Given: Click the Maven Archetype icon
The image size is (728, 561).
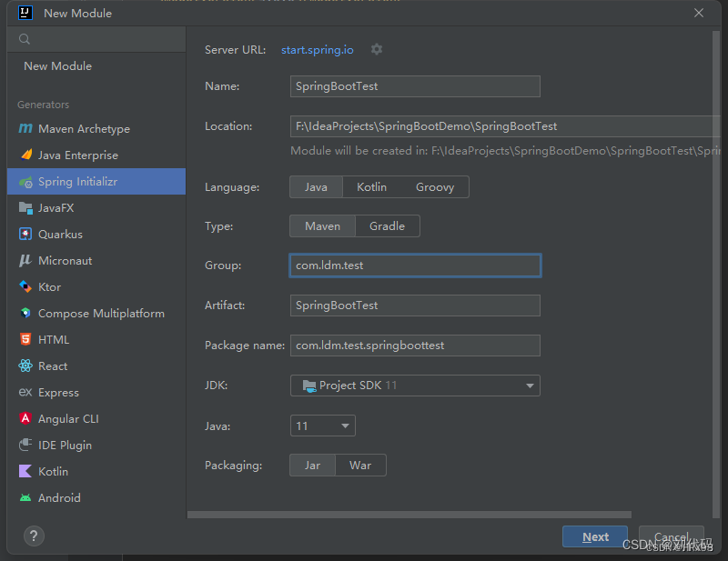Looking at the screenshot, I should pyautogui.click(x=25, y=128).
